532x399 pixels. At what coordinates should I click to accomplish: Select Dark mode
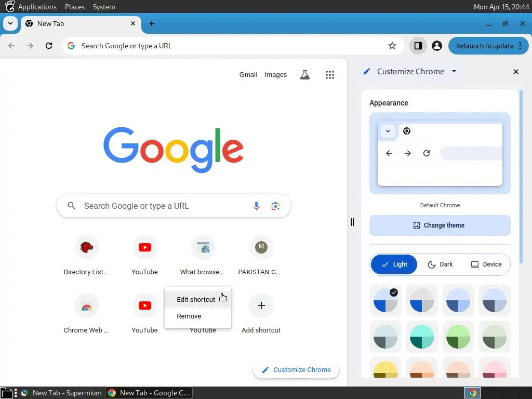(x=440, y=264)
